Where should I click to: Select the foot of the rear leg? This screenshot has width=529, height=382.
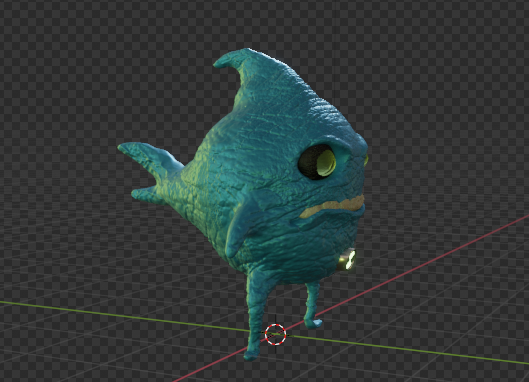314,323
